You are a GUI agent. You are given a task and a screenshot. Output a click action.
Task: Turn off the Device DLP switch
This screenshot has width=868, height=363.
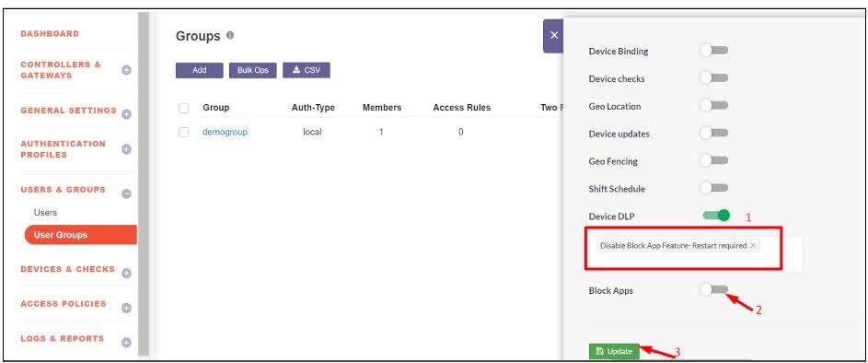pos(716,215)
